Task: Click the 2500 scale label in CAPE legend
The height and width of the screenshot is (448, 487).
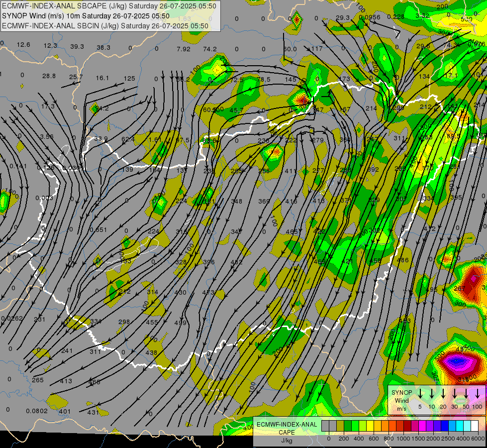Action: click(x=448, y=439)
